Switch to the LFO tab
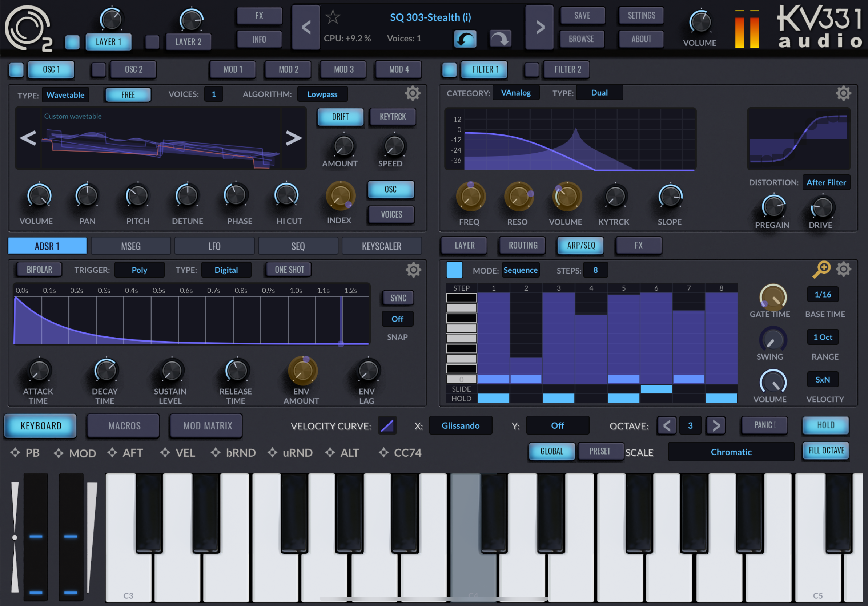The height and width of the screenshot is (606, 868). [x=214, y=246]
